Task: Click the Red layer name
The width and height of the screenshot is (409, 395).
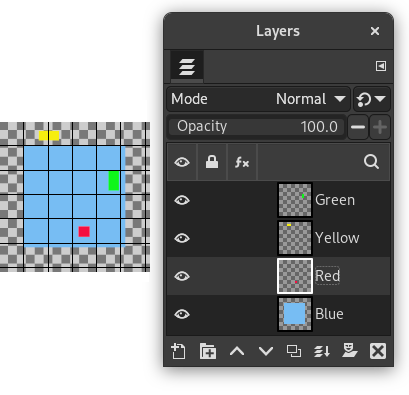Action: click(328, 276)
